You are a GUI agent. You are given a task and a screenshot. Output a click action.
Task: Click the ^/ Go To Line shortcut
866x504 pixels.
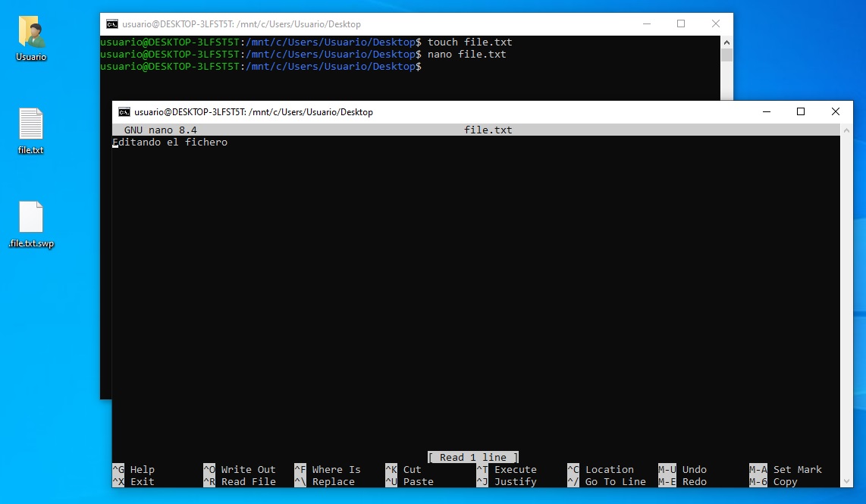click(x=607, y=482)
